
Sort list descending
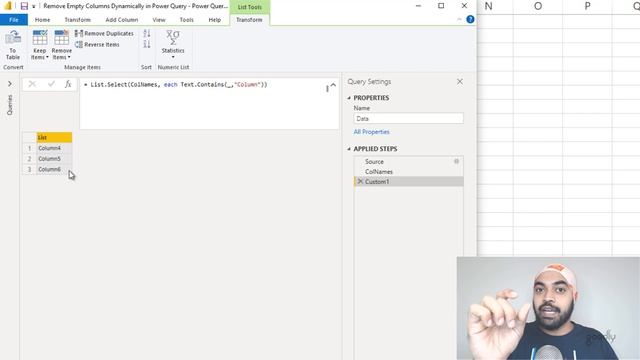point(147,44)
